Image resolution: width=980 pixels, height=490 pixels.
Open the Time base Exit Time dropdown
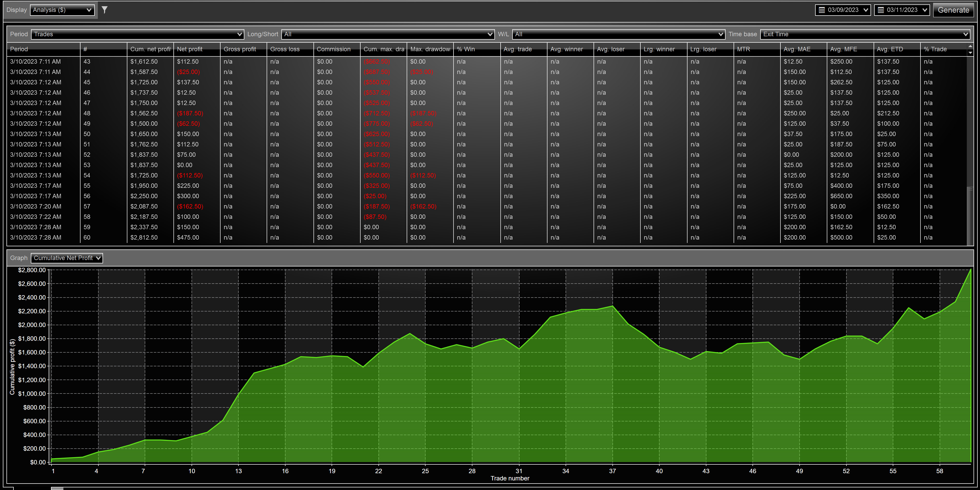click(x=865, y=34)
